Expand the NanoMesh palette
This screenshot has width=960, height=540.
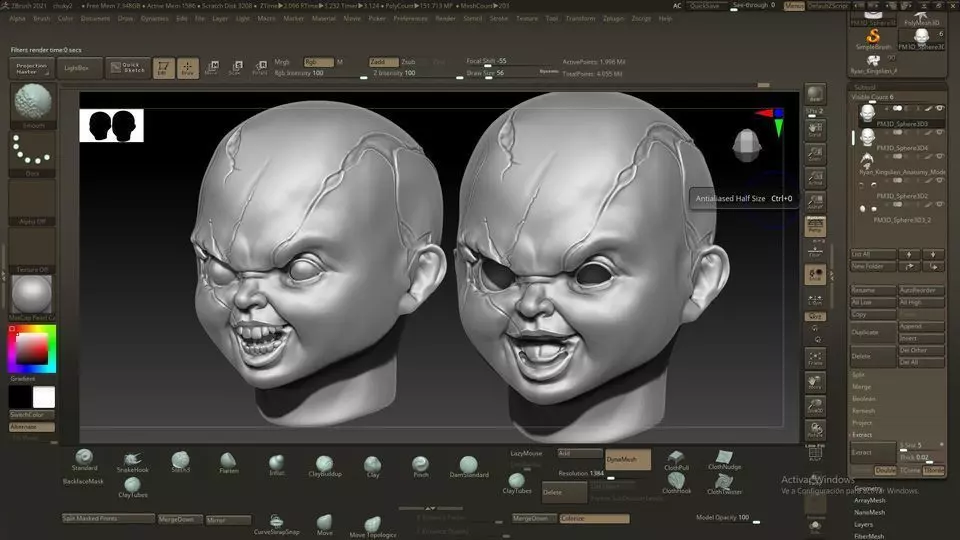[869, 512]
